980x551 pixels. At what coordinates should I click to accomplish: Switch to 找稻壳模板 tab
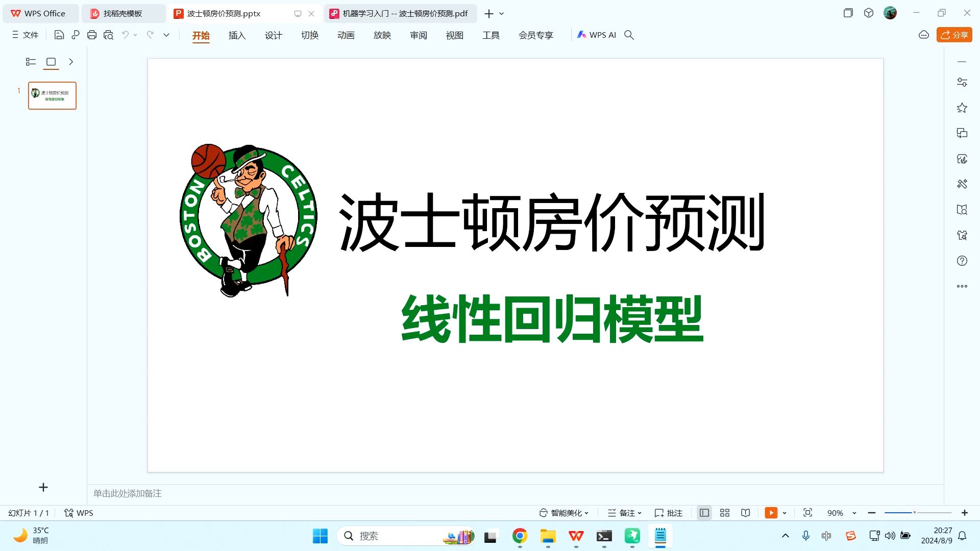click(x=123, y=14)
